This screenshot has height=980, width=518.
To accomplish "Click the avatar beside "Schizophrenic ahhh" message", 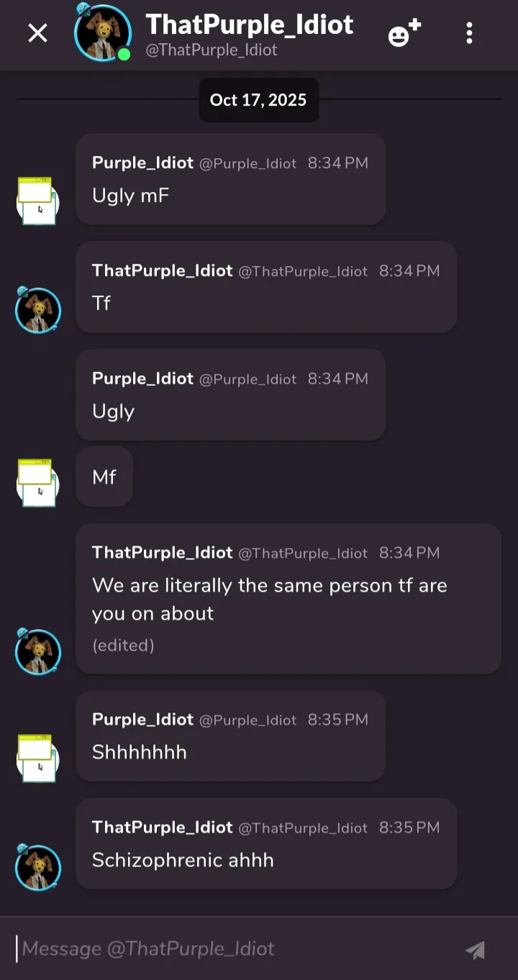I will pos(37,867).
